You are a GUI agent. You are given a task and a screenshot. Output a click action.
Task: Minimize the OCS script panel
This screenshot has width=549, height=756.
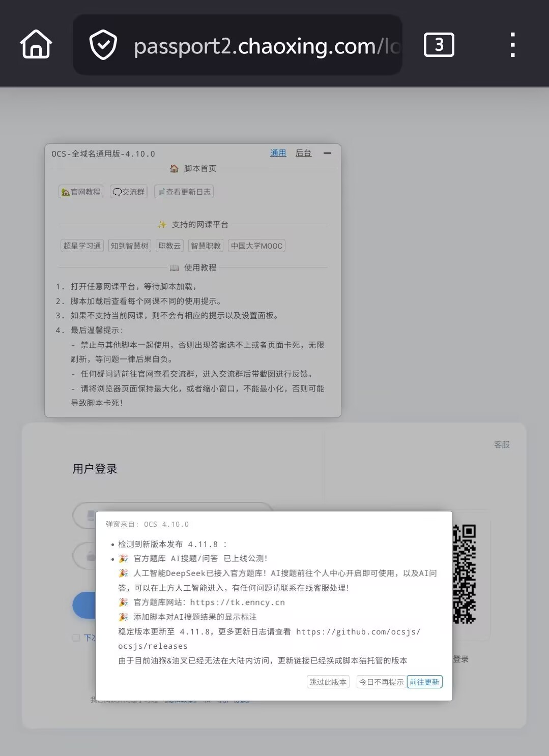(x=327, y=153)
